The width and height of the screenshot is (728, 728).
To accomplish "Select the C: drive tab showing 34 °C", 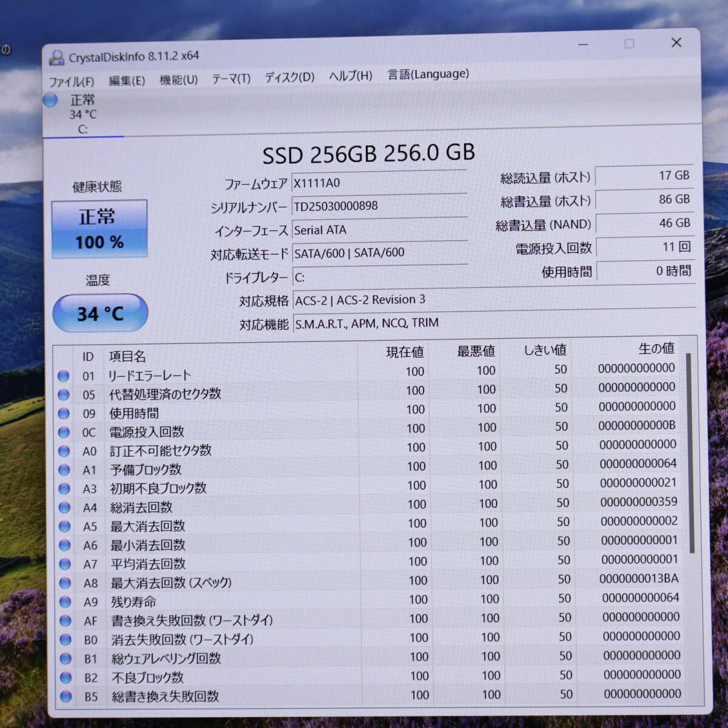I will (x=83, y=114).
